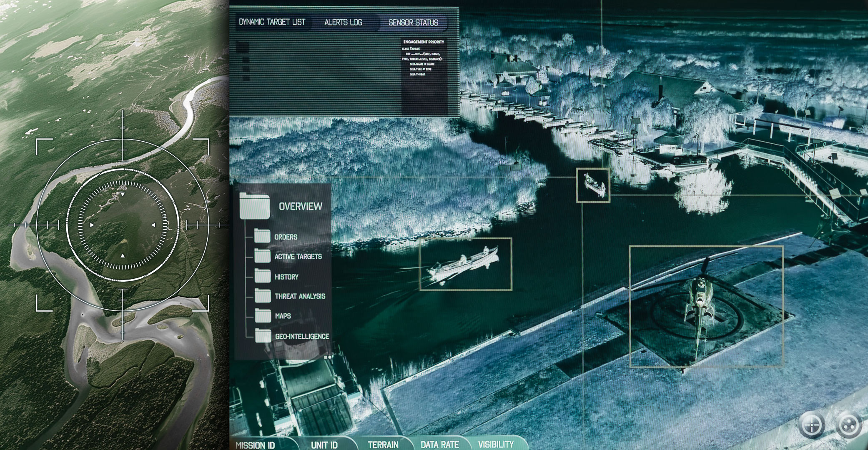Switch to the Terrain bottom tab
The width and height of the screenshot is (868, 450).
(x=383, y=445)
